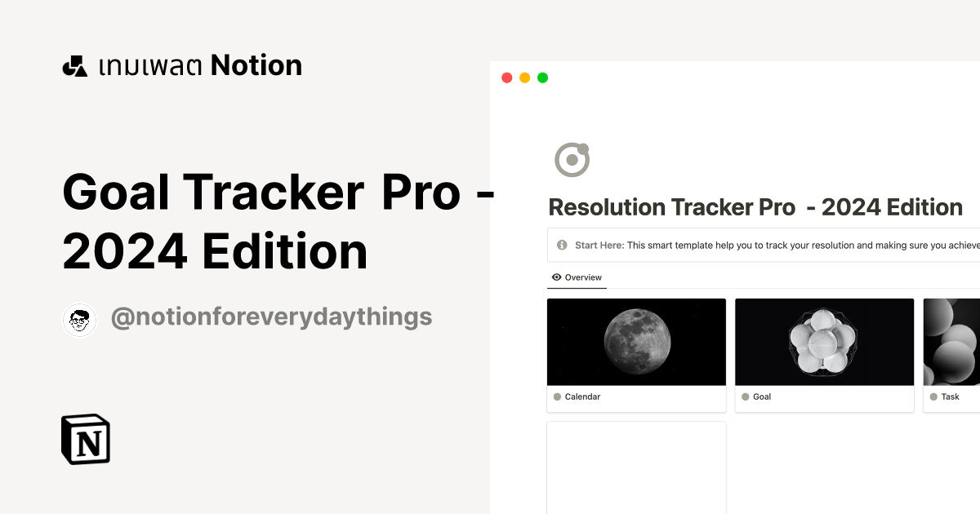Click the info icon in the Start Here callout
Viewport: 980px width, 514px height.
562,245
